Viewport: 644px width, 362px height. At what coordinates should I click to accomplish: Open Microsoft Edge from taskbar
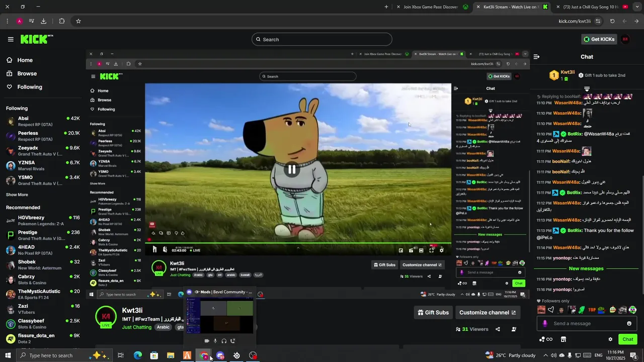137,355
